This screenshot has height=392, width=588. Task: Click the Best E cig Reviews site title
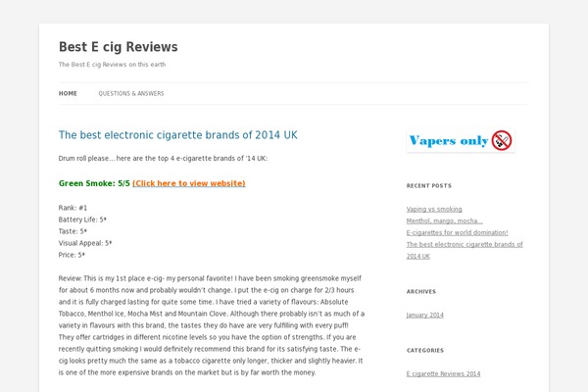point(119,47)
